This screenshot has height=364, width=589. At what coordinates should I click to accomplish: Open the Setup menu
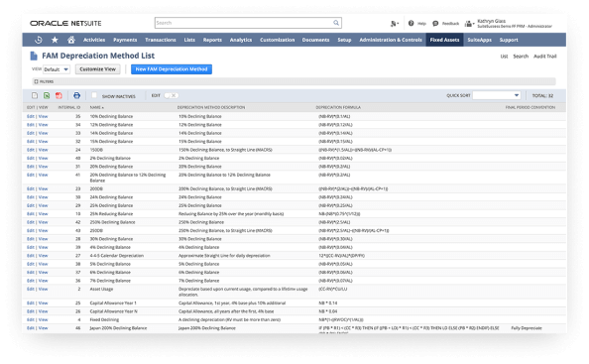(x=344, y=40)
